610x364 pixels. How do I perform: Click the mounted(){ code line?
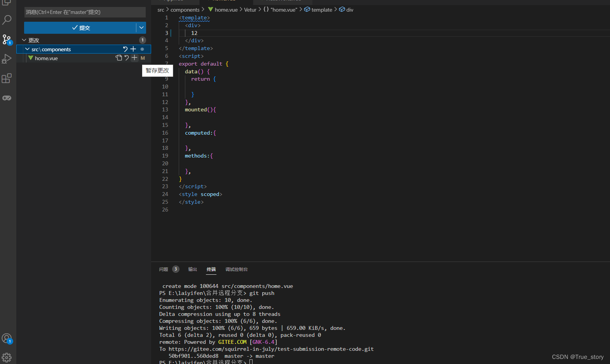click(200, 110)
